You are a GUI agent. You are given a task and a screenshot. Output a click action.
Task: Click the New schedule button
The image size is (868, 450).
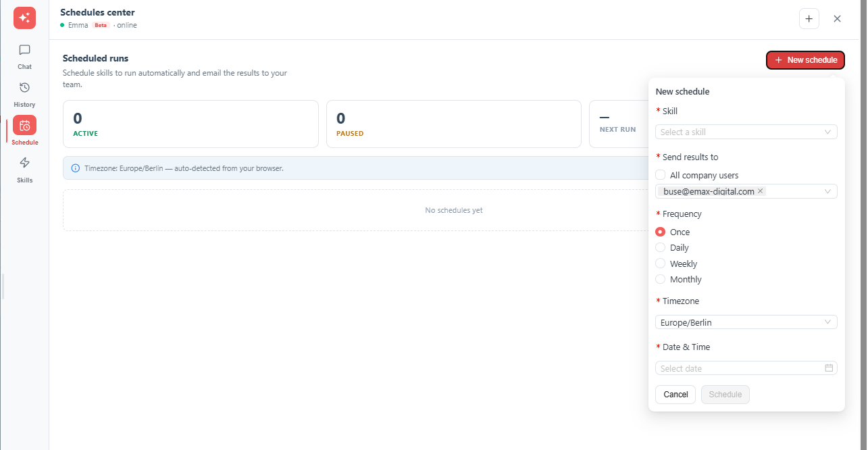coord(805,60)
